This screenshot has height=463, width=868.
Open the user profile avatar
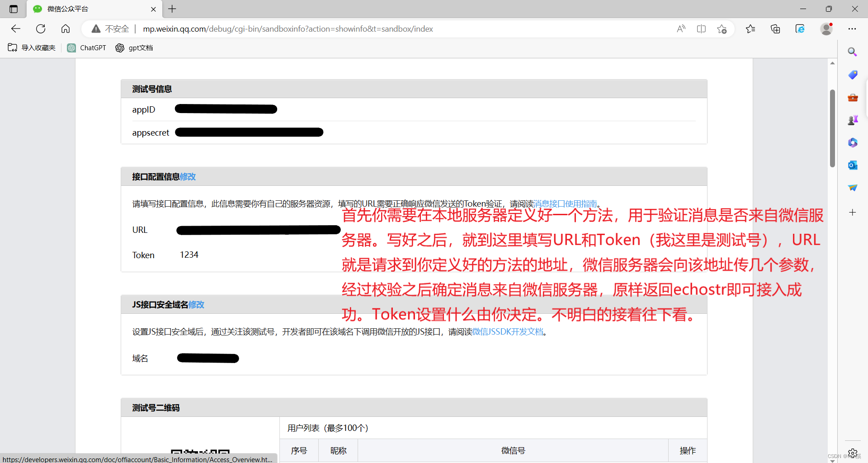click(x=826, y=29)
